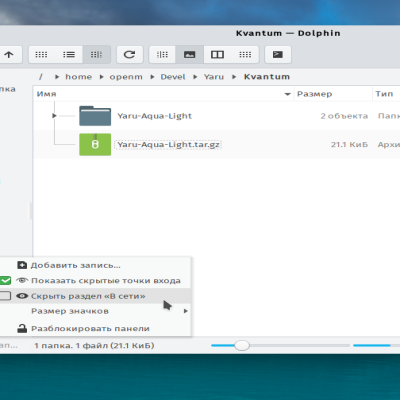Split the view into two panes
Image resolution: width=400 pixels, height=400 pixels.
point(217,55)
